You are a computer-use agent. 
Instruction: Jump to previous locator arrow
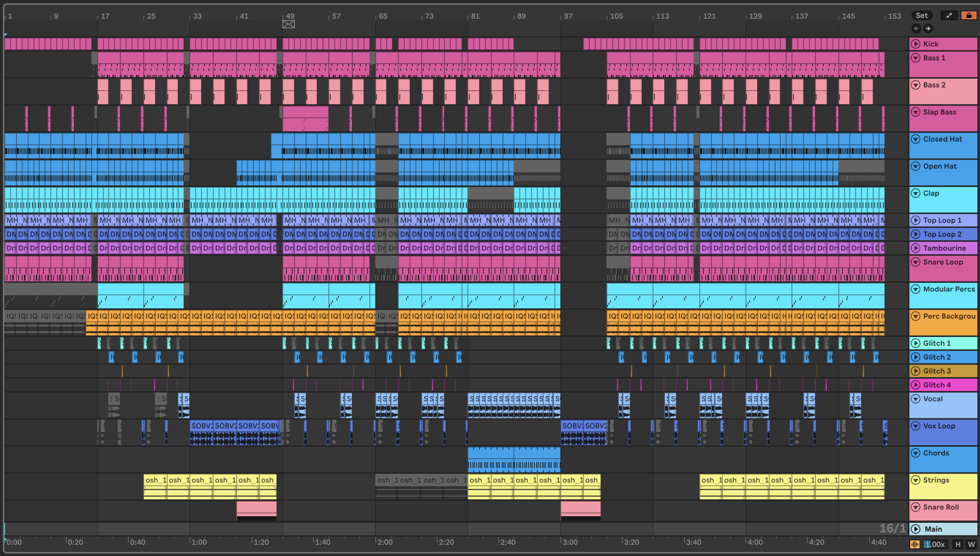click(916, 28)
